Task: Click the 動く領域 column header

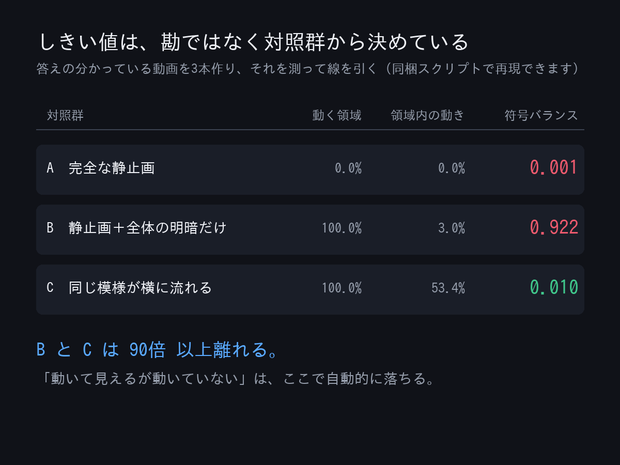Action: pyautogui.click(x=337, y=115)
